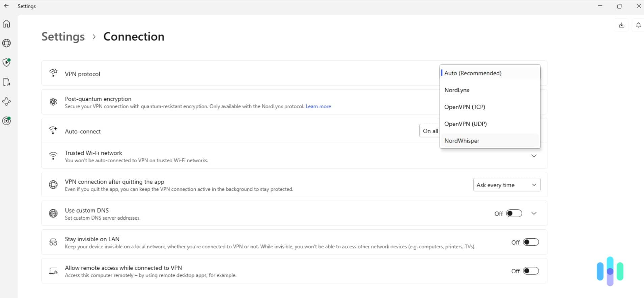Open the Meshnet sidebar icon

point(6,101)
